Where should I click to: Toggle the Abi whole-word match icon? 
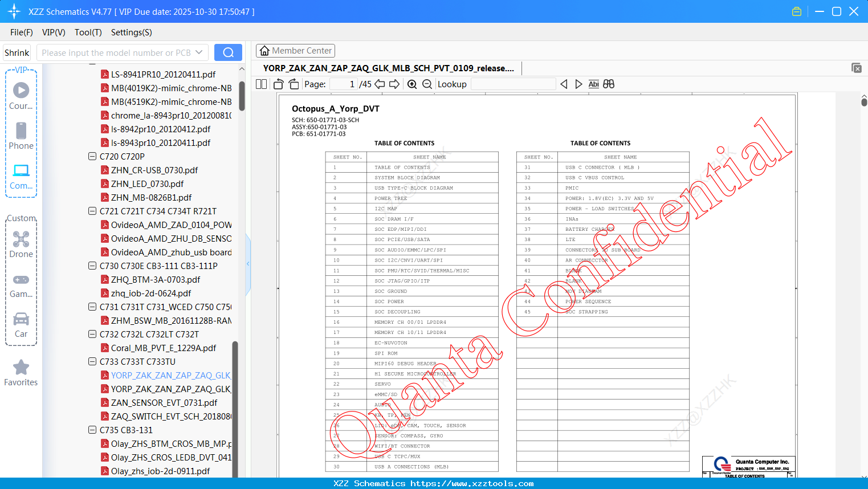[x=593, y=84]
